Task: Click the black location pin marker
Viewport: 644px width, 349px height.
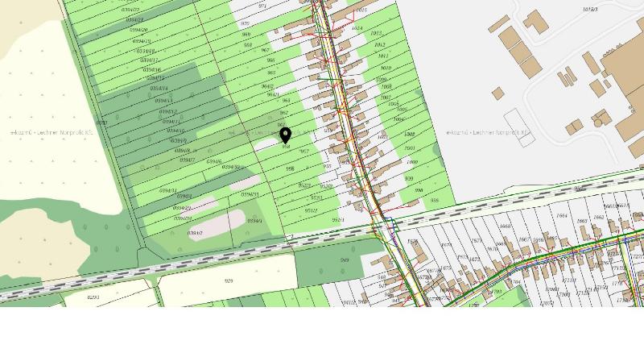Action: 286,135
